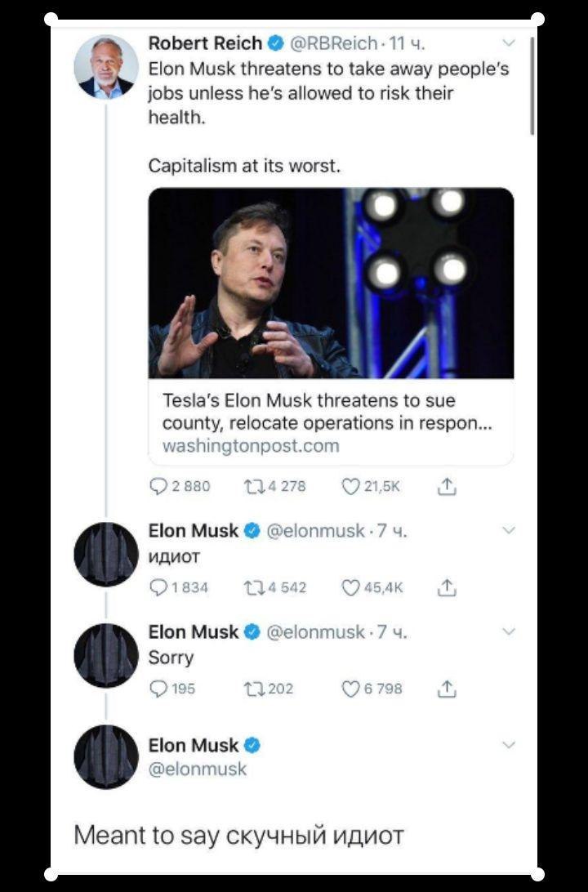Like Robert Reich's tweet

351,487
